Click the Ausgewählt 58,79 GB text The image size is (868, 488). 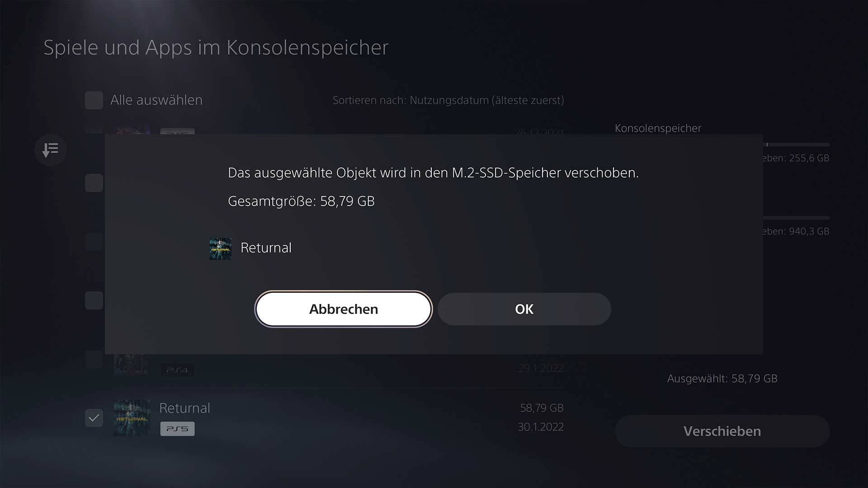(722, 379)
